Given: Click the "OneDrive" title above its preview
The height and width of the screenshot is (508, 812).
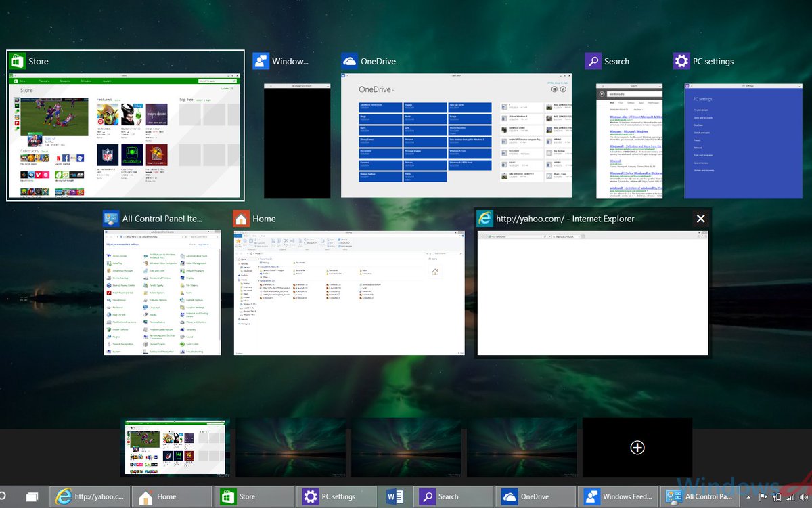Looking at the screenshot, I should click(x=378, y=61).
